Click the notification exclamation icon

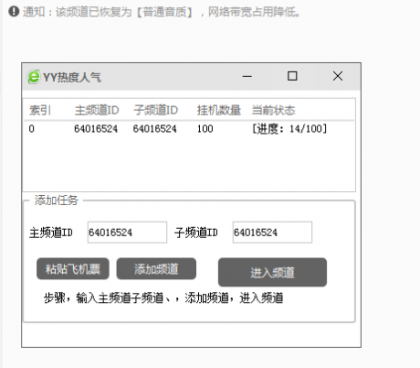14,12
